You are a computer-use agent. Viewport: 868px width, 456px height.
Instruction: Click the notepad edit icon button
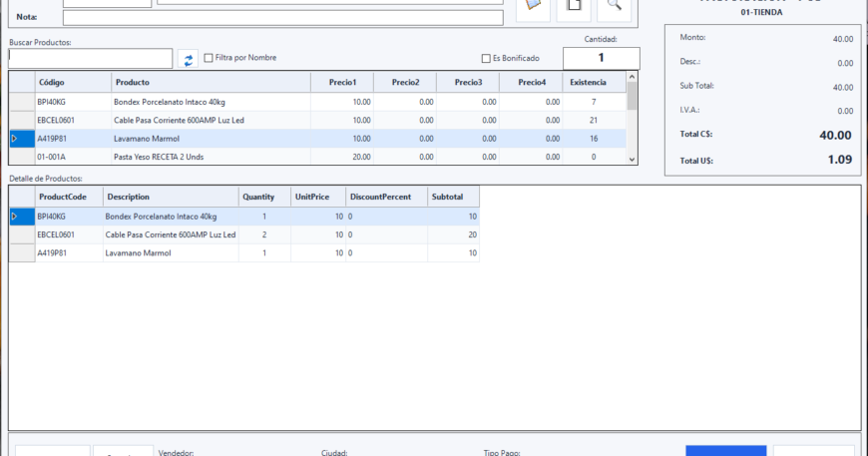(x=533, y=8)
